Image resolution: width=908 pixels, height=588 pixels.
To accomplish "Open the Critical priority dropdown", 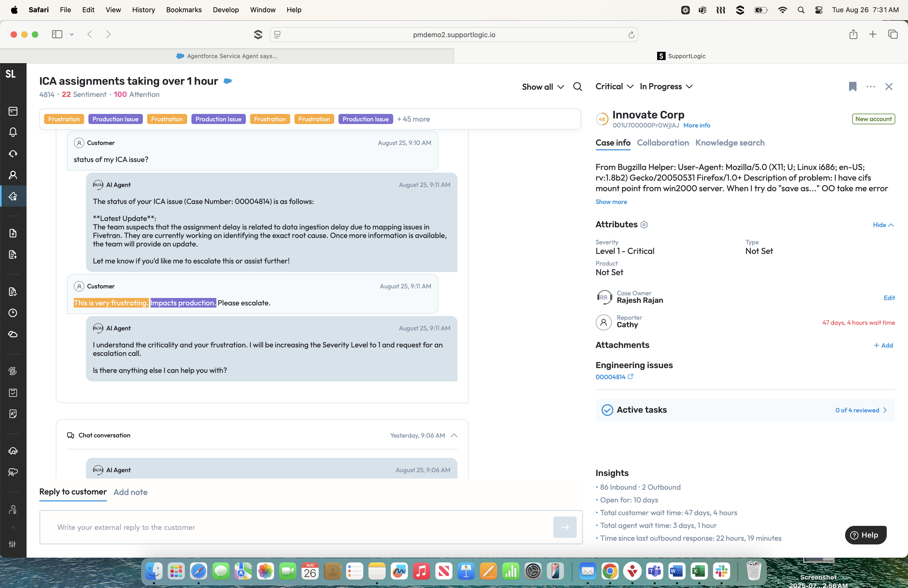I will (614, 87).
